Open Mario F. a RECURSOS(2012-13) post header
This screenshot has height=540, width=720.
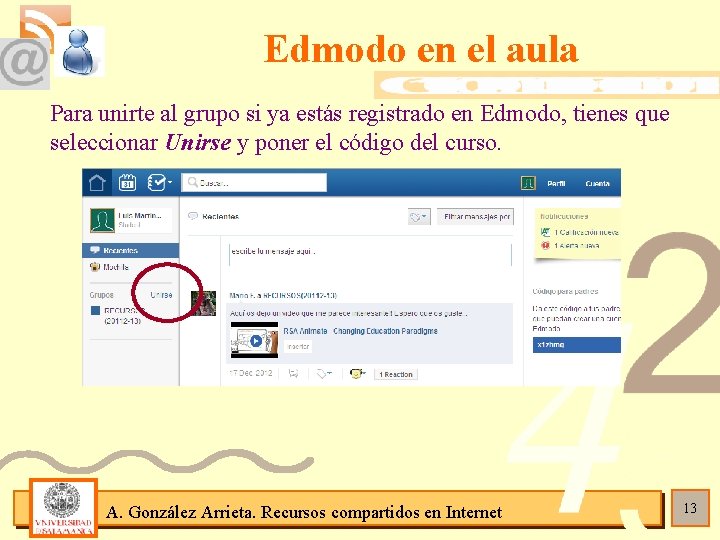pos(283,296)
